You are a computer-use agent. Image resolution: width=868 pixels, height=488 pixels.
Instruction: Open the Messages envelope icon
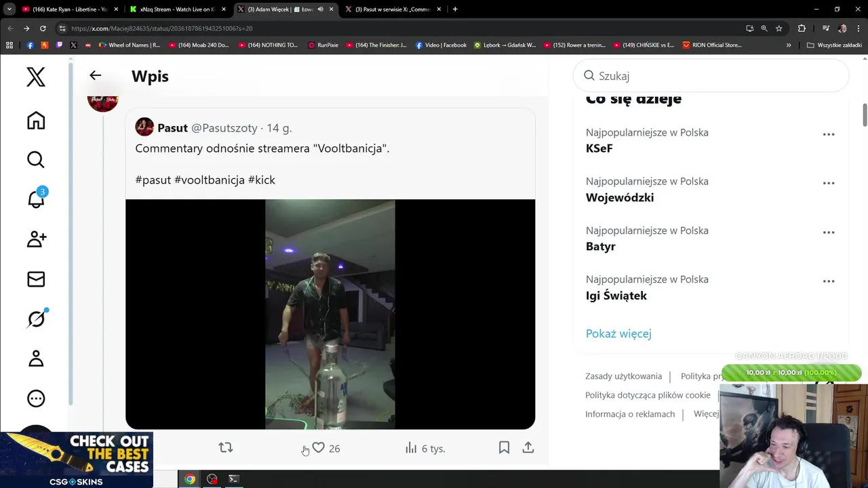pos(36,279)
